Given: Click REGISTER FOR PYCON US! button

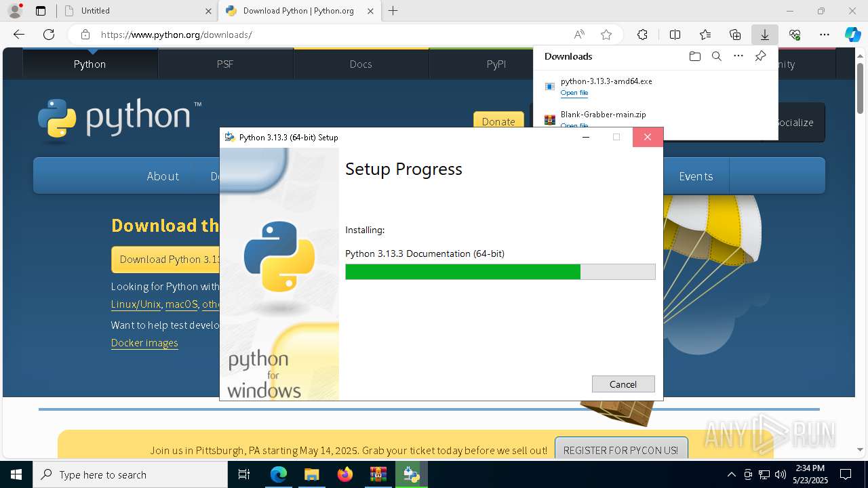Looking at the screenshot, I should (620, 450).
